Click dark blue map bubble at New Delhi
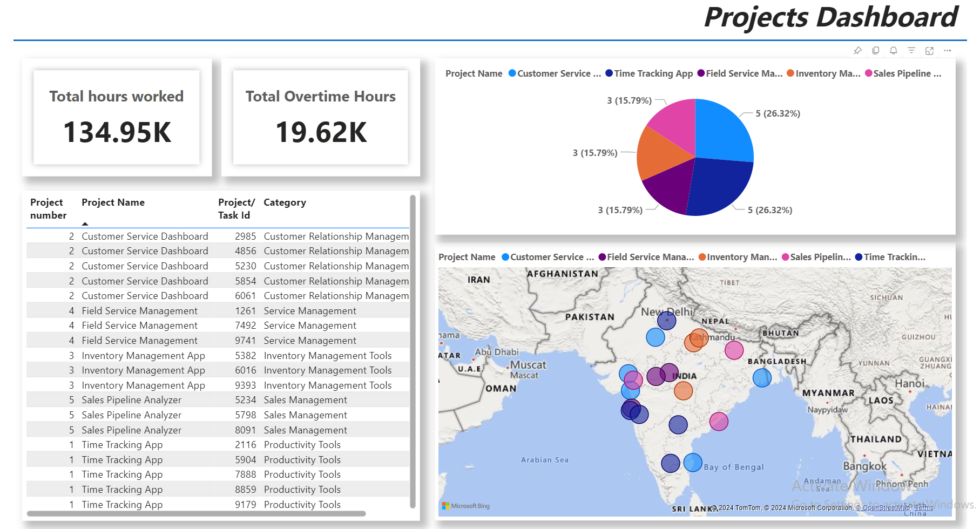 pyautogui.click(x=667, y=321)
